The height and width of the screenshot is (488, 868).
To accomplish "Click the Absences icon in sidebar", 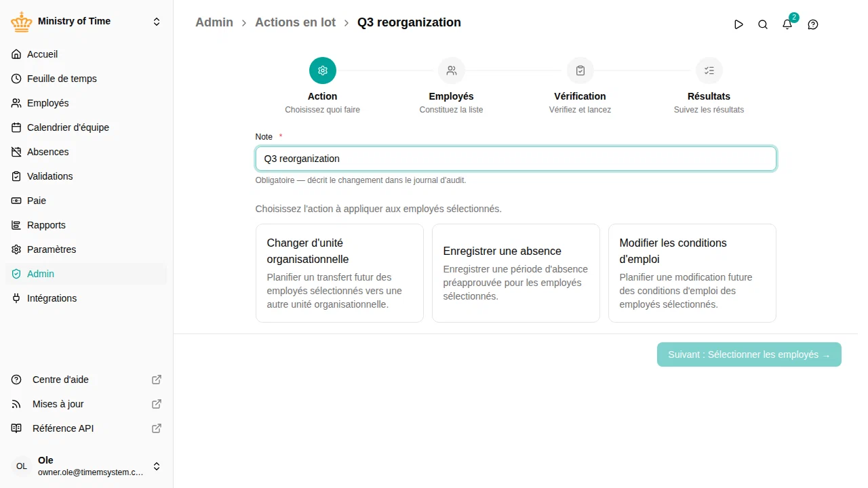I will (x=17, y=152).
